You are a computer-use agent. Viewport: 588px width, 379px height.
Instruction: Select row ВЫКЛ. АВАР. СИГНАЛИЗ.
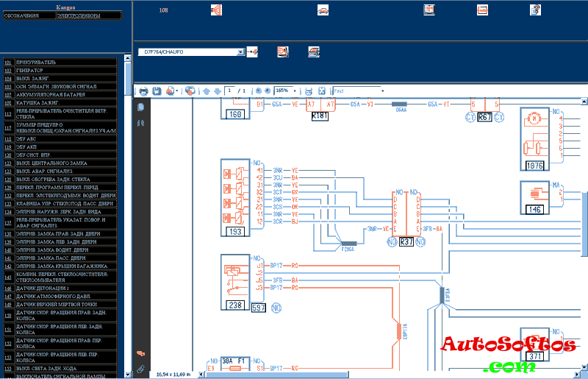pyautogui.click(x=60, y=171)
